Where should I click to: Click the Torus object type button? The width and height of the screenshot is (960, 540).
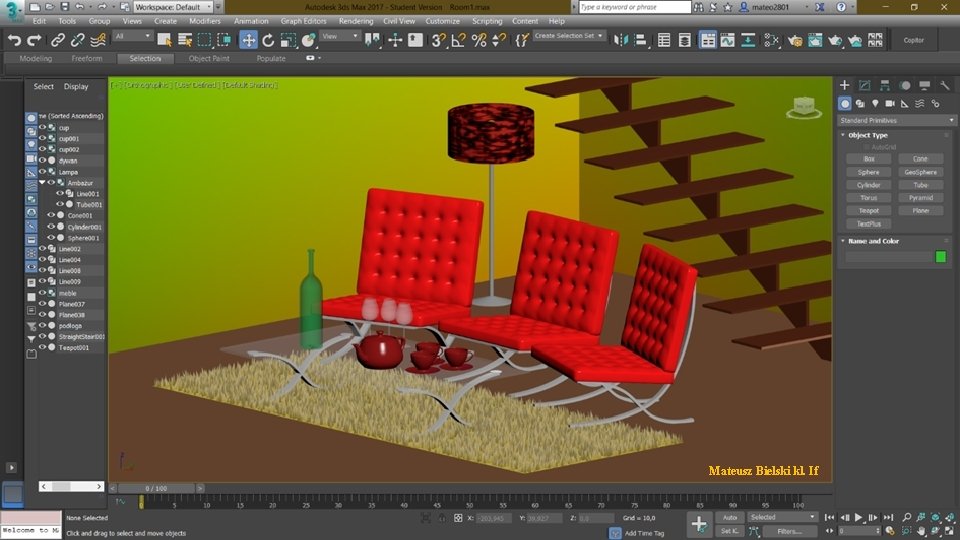pyautogui.click(x=868, y=198)
